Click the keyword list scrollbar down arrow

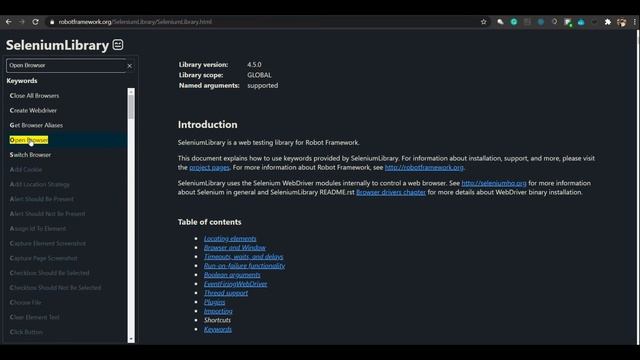pos(131,339)
